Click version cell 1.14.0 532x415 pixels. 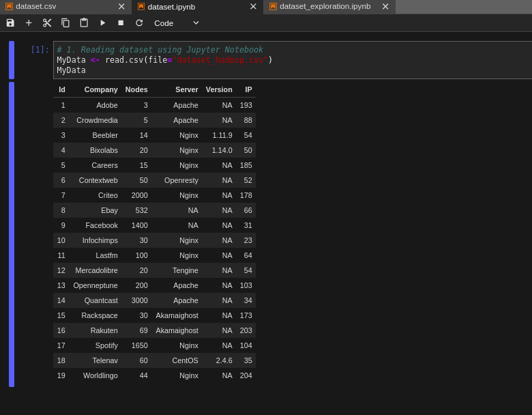[x=222, y=150]
